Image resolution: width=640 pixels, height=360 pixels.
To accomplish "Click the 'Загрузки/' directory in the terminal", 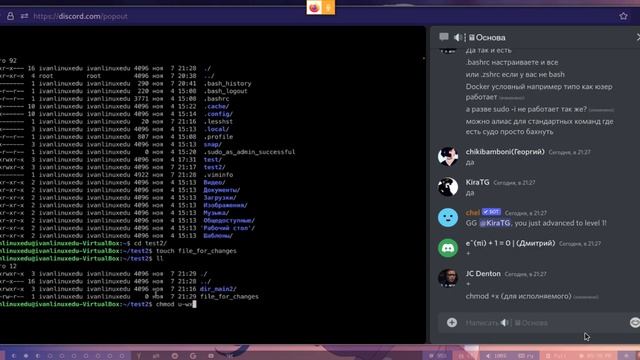I will pyautogui.click(x=220, y=198).
